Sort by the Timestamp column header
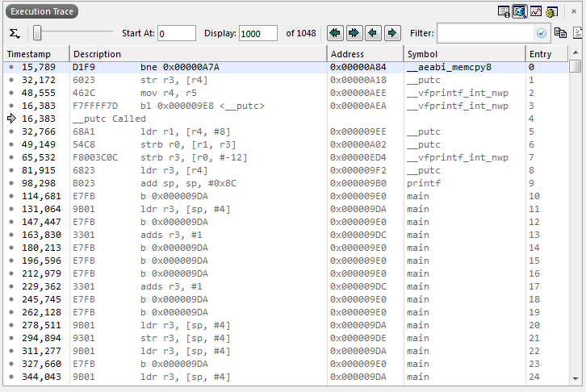This screenshot has width=586, height=392. coord(28,53)
